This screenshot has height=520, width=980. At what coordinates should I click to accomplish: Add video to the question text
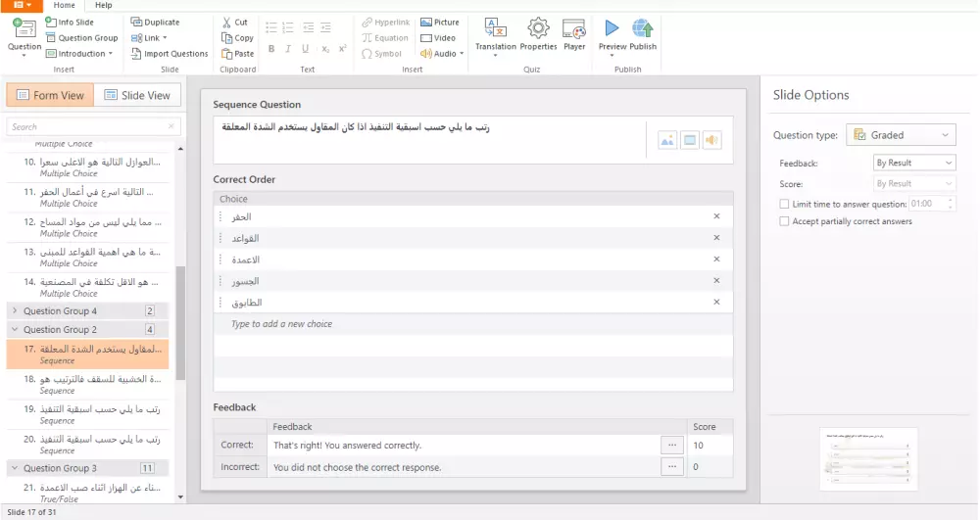689,140
